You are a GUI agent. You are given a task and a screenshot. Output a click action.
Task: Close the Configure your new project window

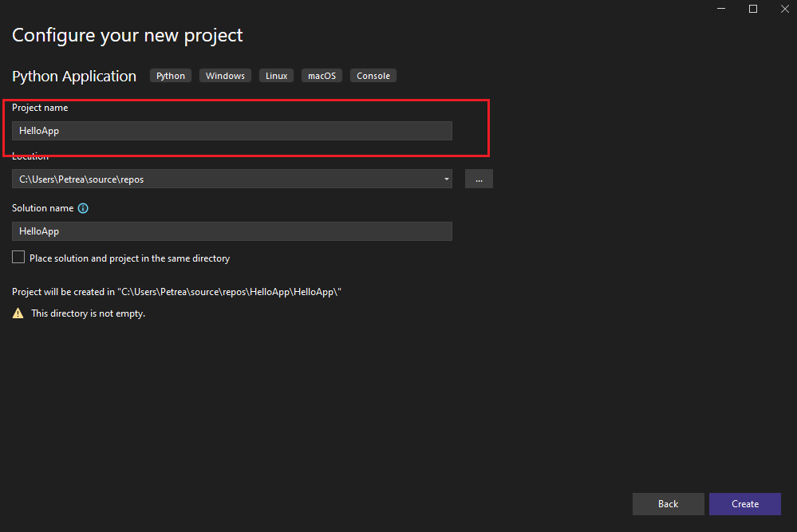(785, 9)
